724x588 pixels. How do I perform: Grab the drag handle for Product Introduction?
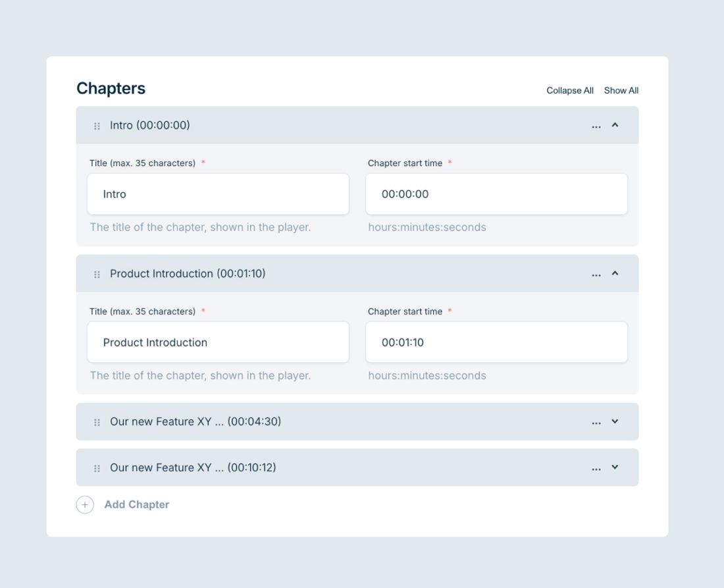[x=96, y=273]
